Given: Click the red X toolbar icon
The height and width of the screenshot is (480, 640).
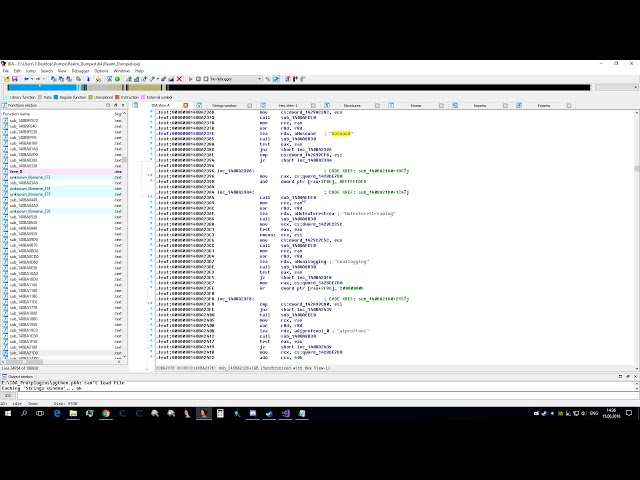Looking at the screenshot, I should coord(179,79).
